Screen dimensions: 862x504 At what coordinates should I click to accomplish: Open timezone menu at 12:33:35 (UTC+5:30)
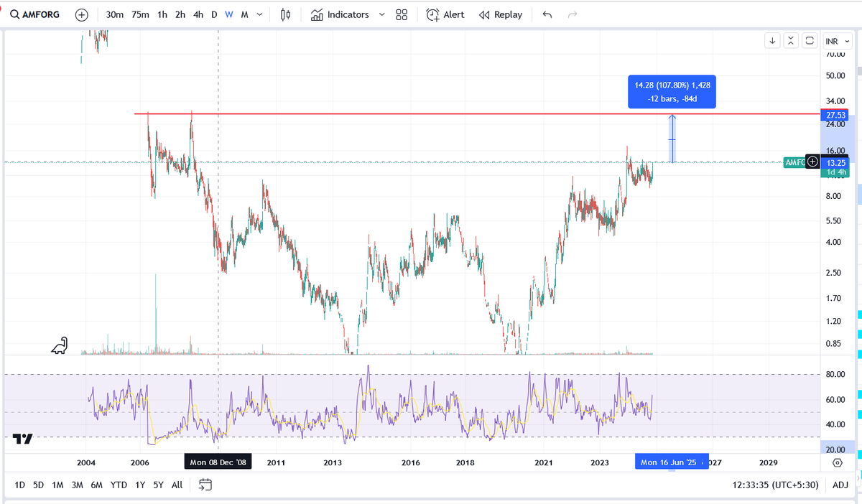777,485
